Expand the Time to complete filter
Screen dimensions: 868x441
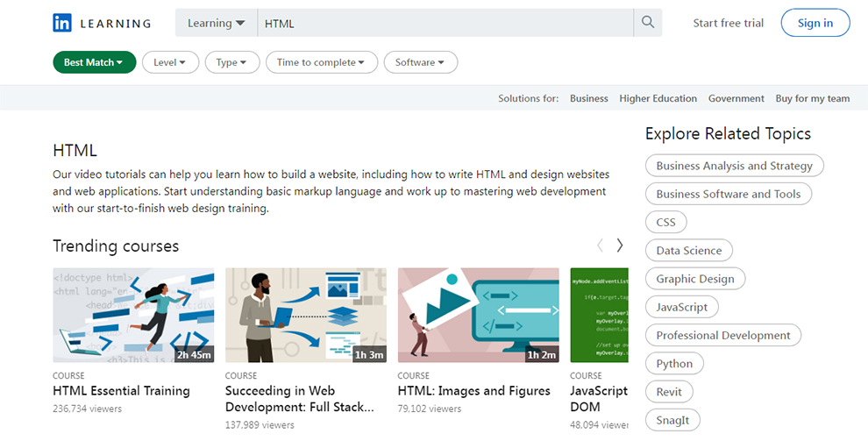[x=322, y=62]
